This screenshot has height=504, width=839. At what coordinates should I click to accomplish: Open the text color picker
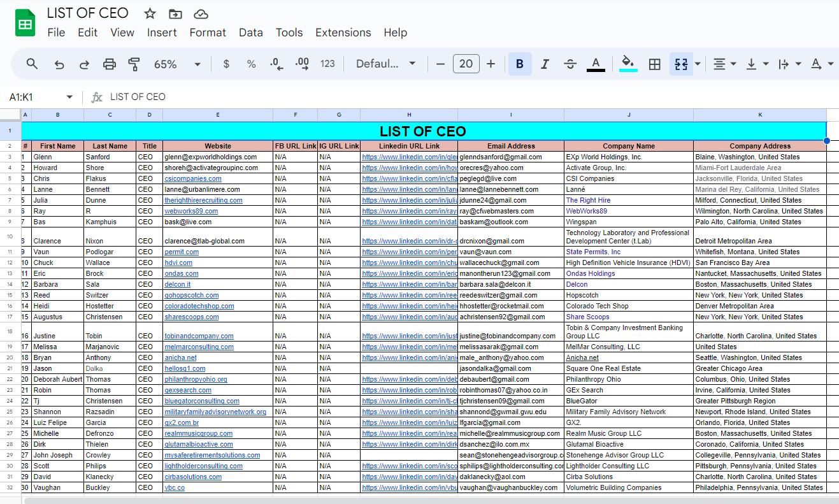(x=596, y=64)
